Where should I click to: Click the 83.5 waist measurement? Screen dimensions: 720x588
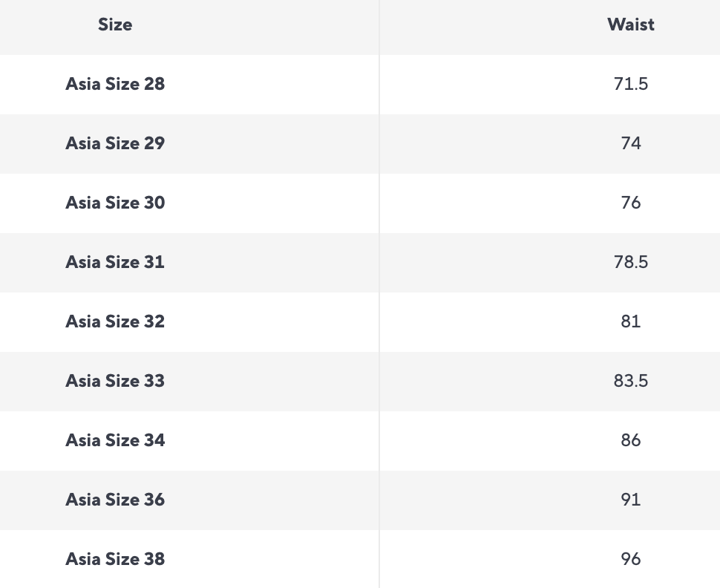click(x=630, y=381)
